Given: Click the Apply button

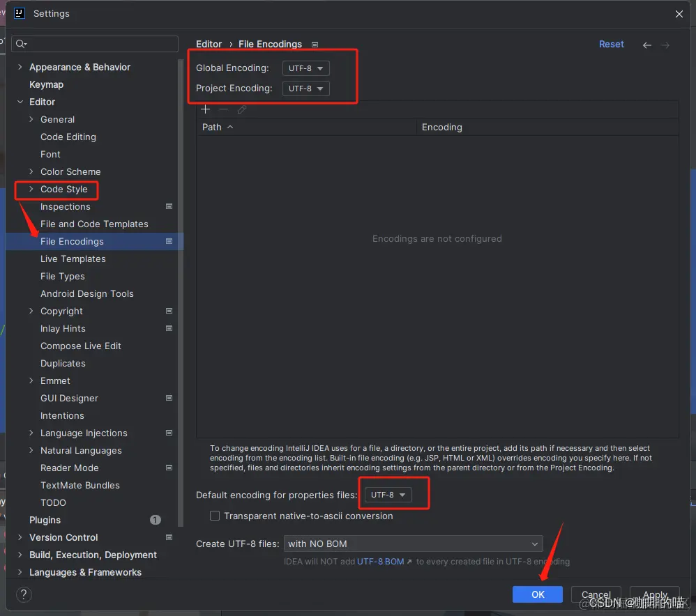Looking at the screenshot, I should pos(655,594).
